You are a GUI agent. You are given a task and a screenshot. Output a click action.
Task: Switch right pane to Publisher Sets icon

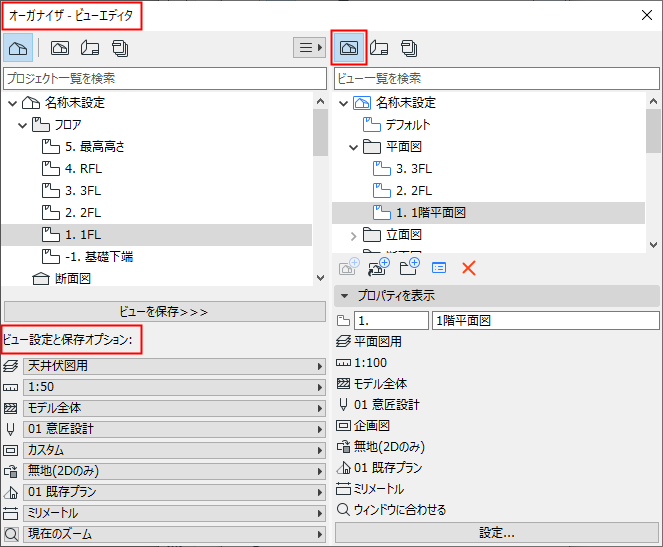409,48
